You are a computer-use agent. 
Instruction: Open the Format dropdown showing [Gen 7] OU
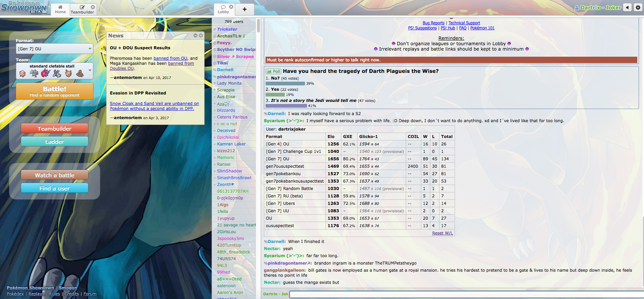pyautogui.click(x=55, y=49)
